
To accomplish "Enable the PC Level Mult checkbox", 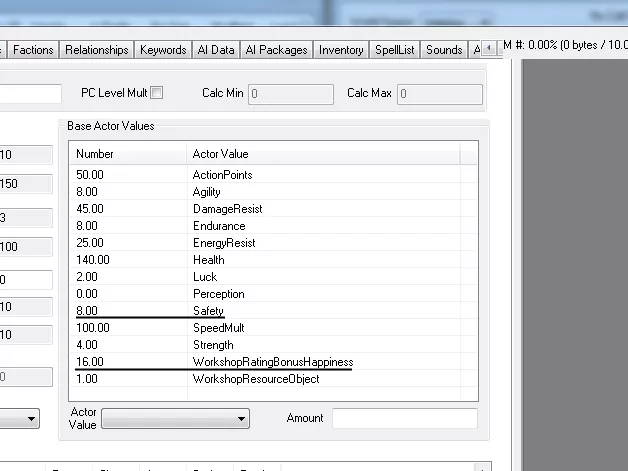I will (x=157, y=93).
